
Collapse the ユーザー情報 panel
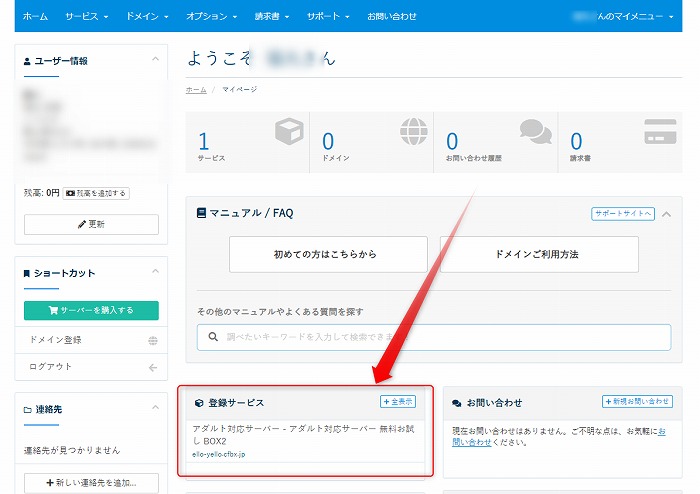tap(155, 60)
